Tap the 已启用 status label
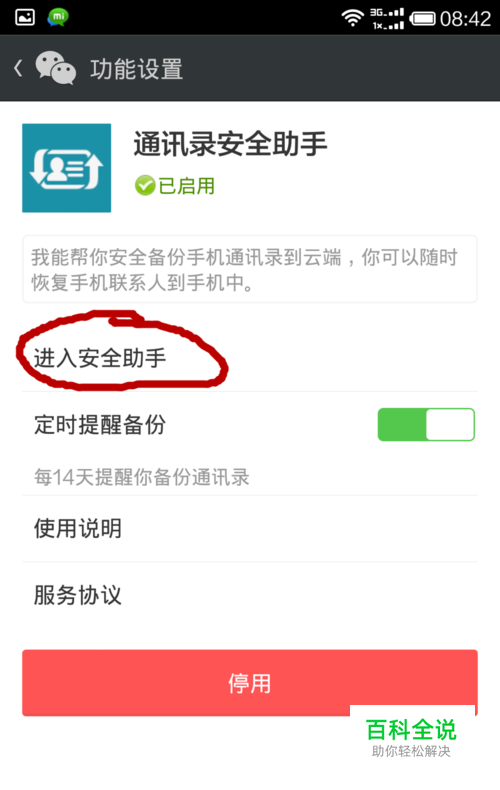Viewport: 500px width, 790px height. pos(186,186)
